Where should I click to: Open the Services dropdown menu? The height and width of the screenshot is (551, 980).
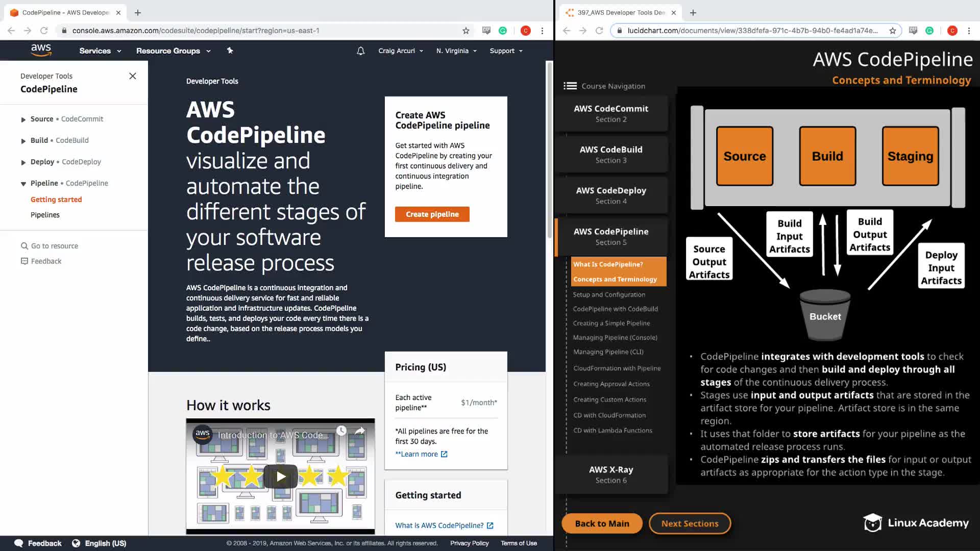tap(100, 51)
